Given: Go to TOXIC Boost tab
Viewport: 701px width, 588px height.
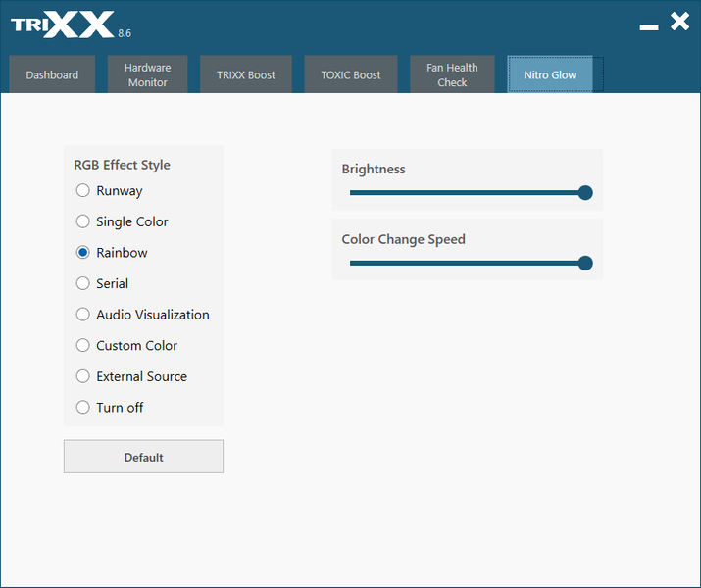Looking at the screenshot, I should [x=351, y=74].
